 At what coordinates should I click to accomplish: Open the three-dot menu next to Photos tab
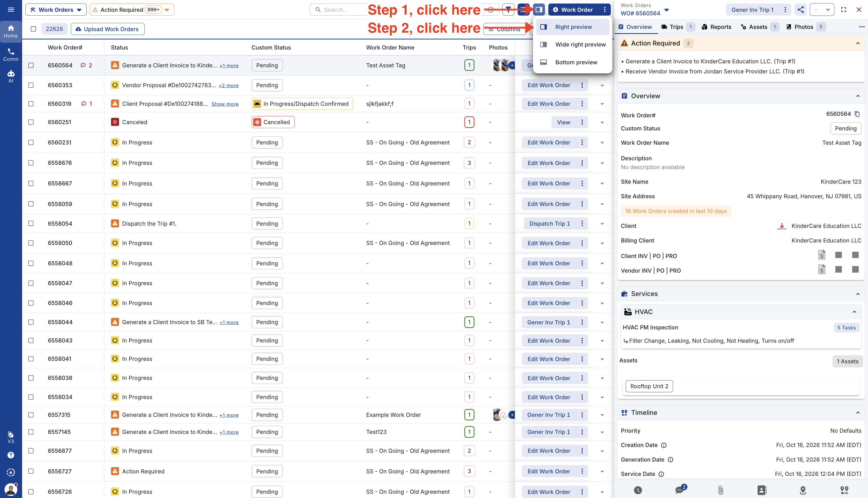(x=861, y=27)
